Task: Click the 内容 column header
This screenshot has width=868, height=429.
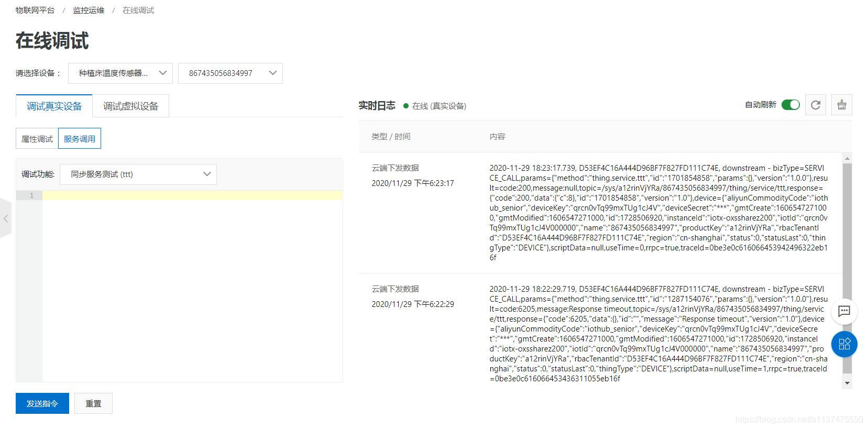Action: pyautogui.click(x=497, y=136)
